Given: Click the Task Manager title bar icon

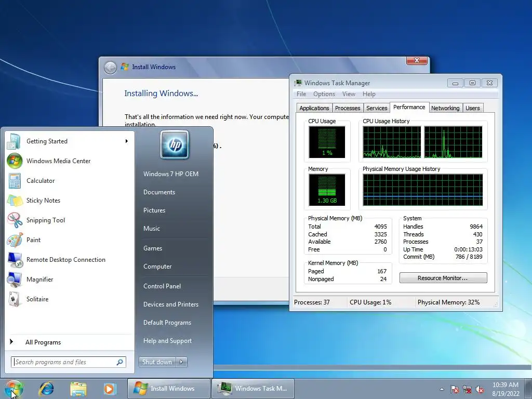Looking at the screenshot, I should click(x=298, y=83).
